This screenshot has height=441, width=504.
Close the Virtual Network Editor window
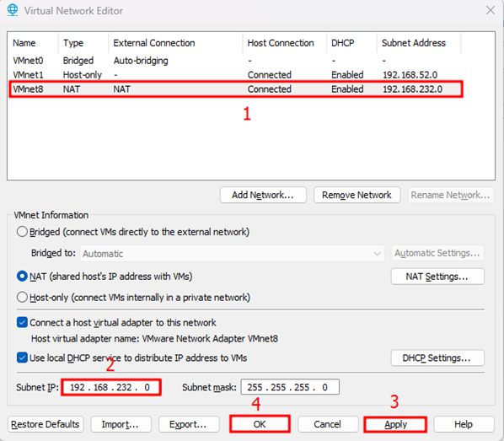click(491, 10)
